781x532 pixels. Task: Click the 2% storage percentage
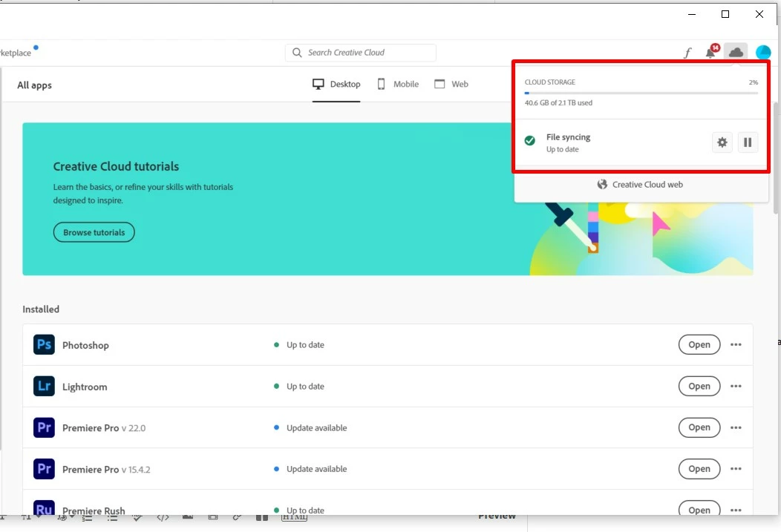click(754, 82)
